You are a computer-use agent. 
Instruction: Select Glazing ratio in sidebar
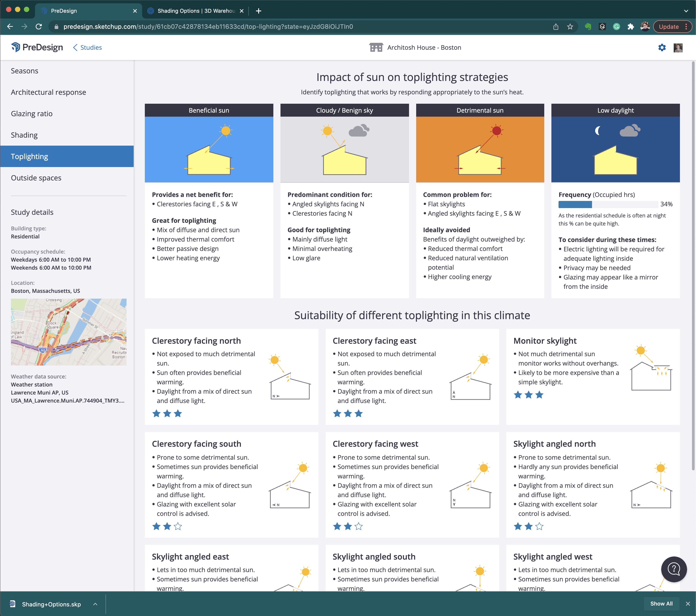(x=32, y=114)
